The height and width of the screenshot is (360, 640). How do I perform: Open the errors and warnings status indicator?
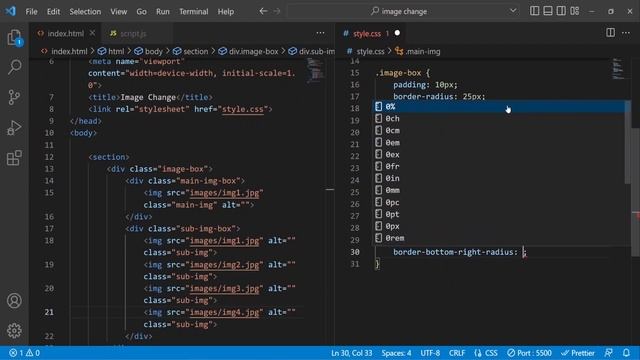pyautogui.click(x=24, y=353)
